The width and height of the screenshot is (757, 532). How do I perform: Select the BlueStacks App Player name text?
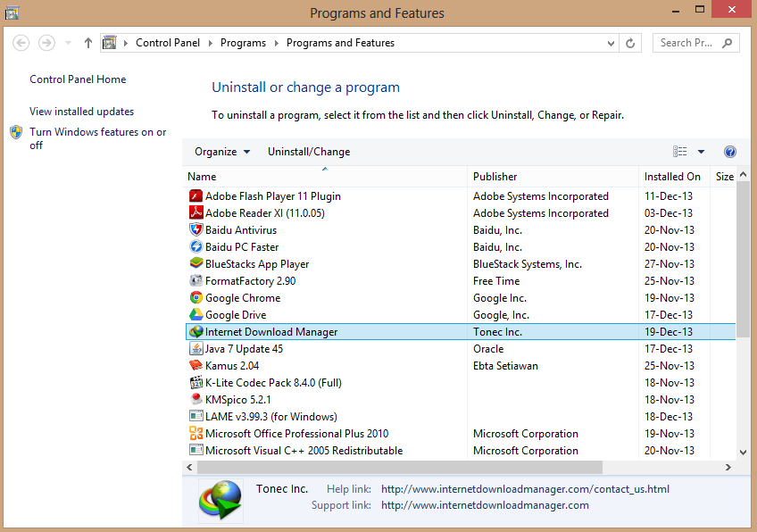[257, 264]
